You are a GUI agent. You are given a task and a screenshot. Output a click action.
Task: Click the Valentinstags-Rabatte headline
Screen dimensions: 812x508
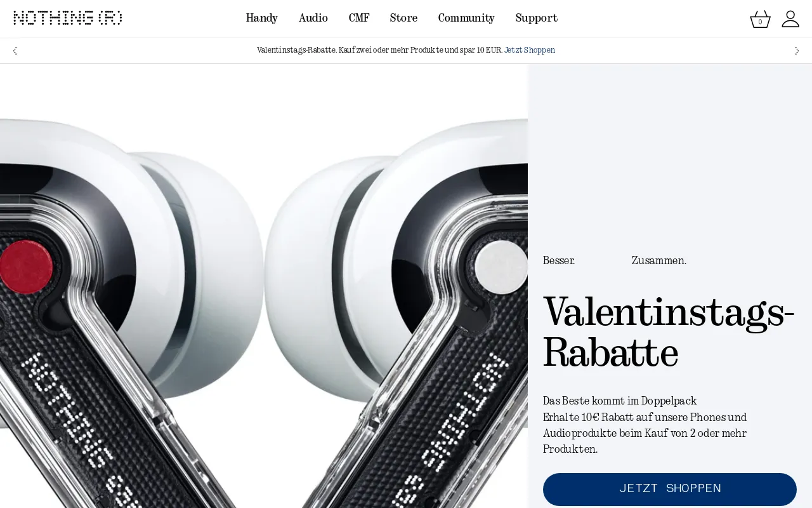pyautogui.click(x=669, y=332)
